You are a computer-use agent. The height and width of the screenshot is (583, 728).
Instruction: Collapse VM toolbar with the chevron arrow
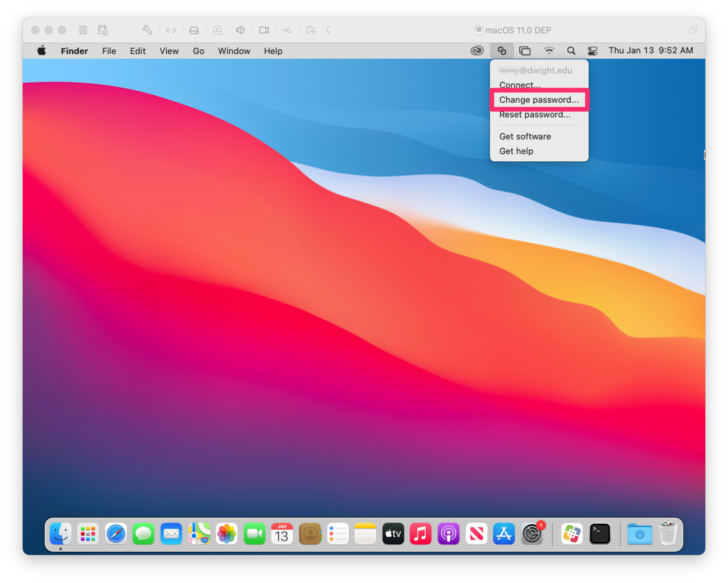[328, 30]
